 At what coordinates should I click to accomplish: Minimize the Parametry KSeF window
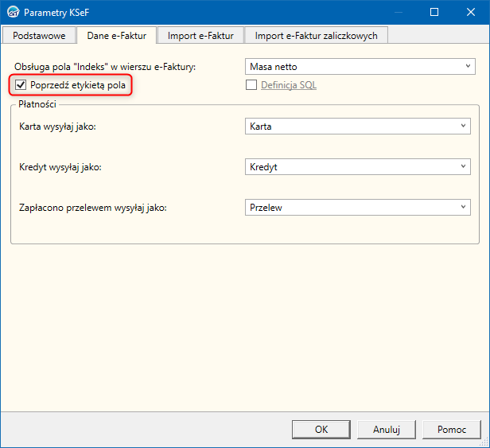coord(399,13)
